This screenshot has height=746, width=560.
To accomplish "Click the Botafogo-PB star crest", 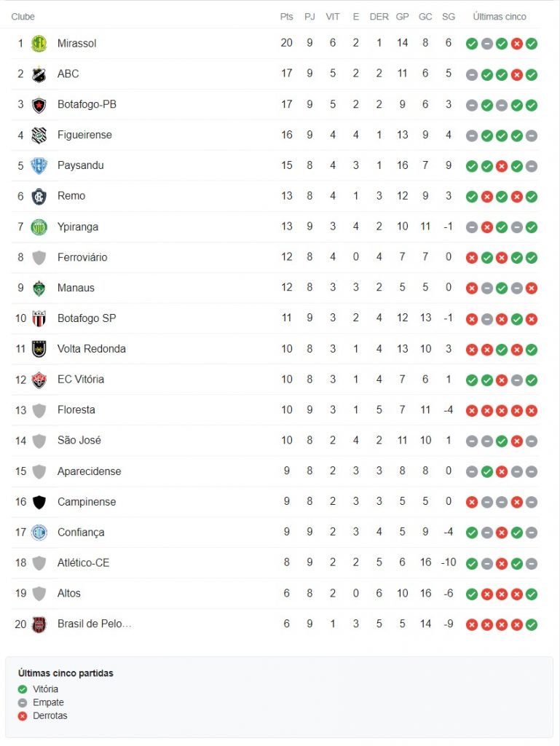I will (39, 105).
